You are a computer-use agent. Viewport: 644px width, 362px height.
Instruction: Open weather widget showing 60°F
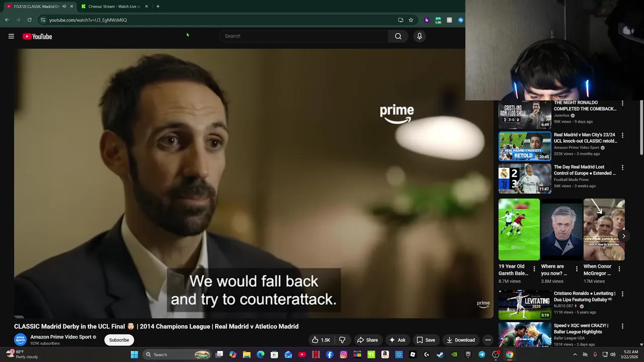click(21, 354)
